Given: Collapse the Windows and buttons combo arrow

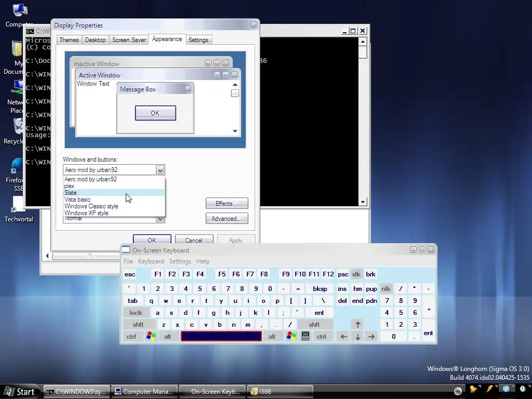Looking at the screenshot, I should coord(160,170).
